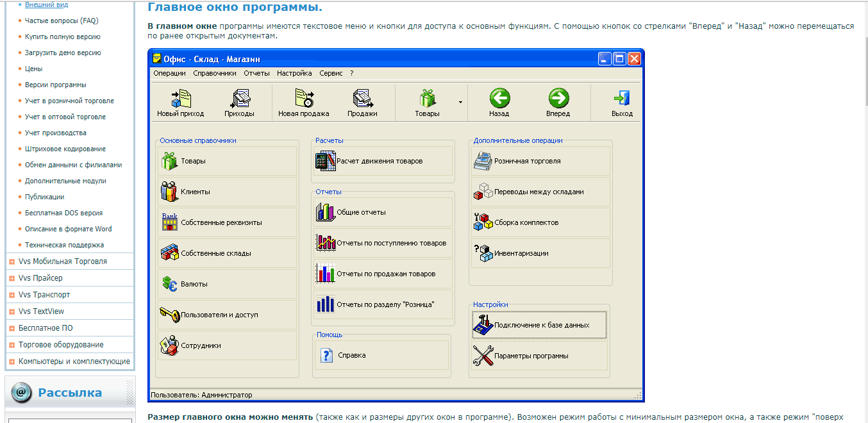This screenshot has height=423, width=868.
Task: Open Расчет движения товаров calculator icon
Action: click(326, 161)
